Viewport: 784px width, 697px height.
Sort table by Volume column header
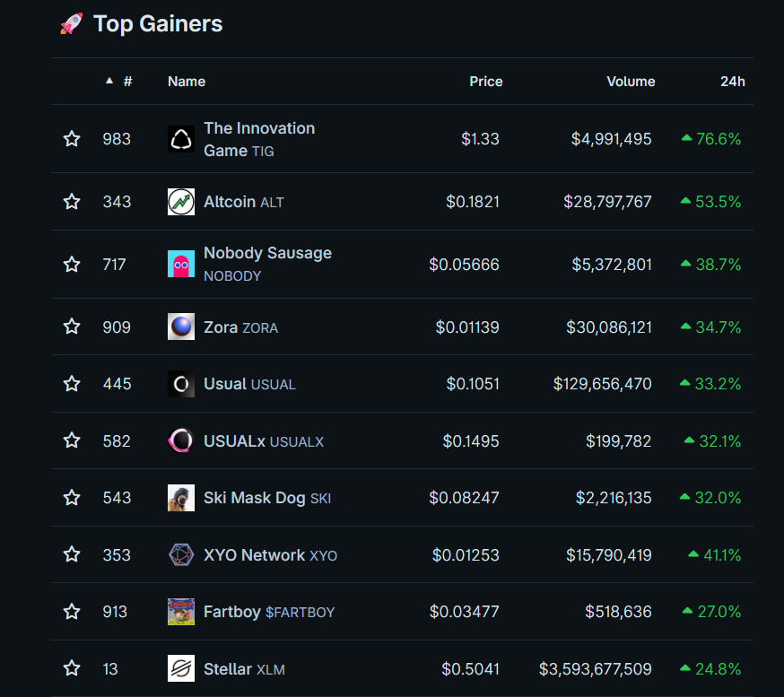click(631, 82)
